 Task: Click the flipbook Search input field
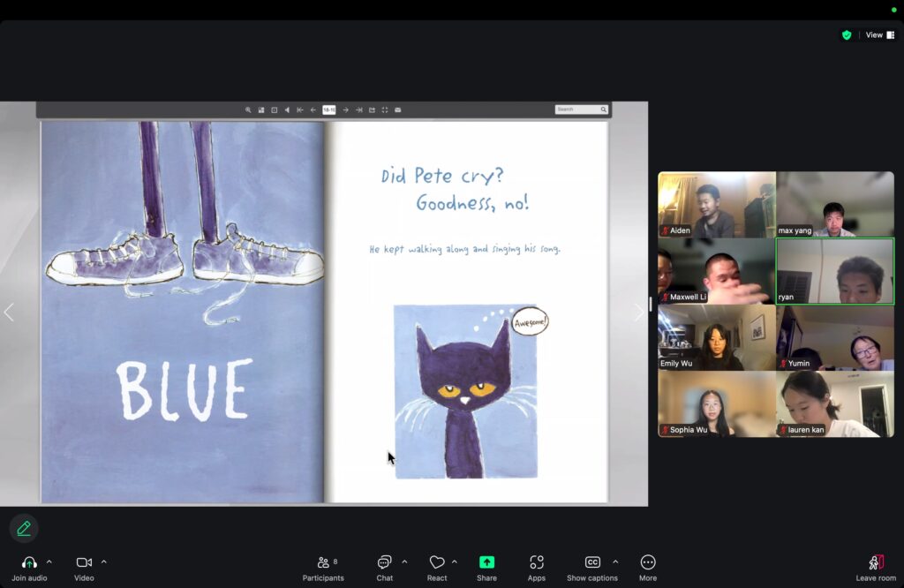576,109
